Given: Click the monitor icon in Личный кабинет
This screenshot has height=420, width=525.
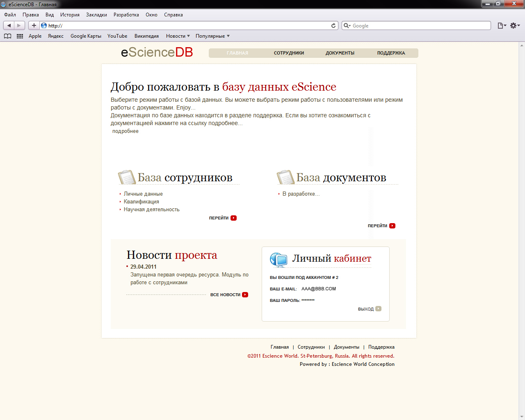Looking at the screenshot, I should coord(278,259).
